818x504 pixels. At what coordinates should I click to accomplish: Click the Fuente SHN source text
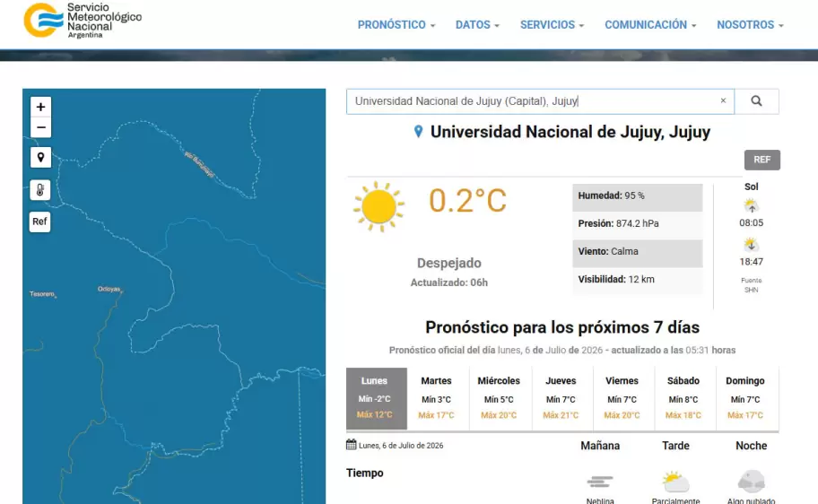click(752, 285)
